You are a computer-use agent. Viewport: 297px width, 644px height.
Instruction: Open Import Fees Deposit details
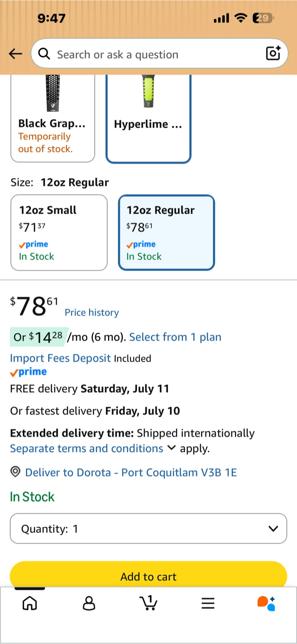(60, 358)
